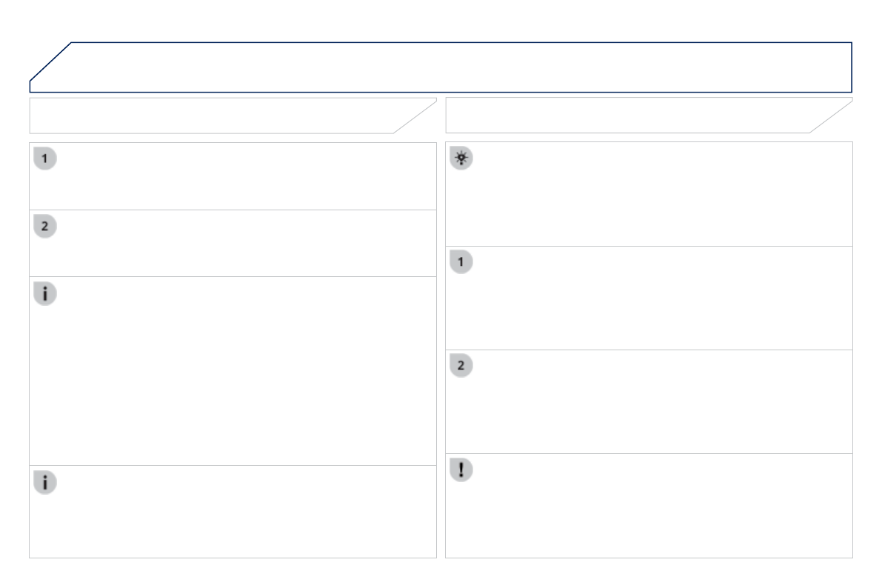Click the step 2 badge in left column
The height and width of the screenshot is (588, 882).
[x=45, y=227]
